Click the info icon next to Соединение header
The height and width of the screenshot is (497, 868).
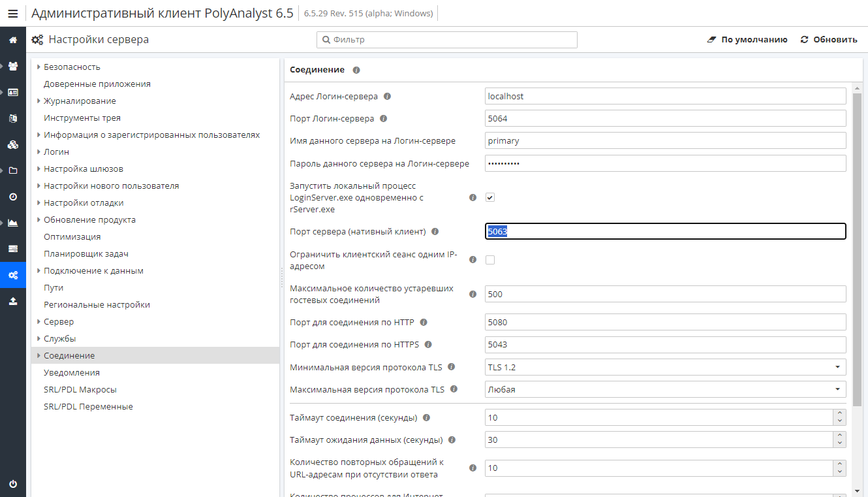coord(356,70)
